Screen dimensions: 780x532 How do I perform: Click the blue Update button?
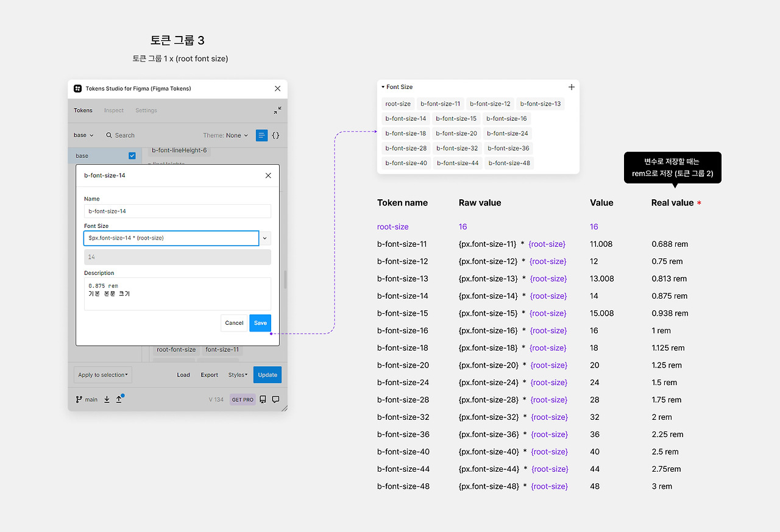[268, 375]
